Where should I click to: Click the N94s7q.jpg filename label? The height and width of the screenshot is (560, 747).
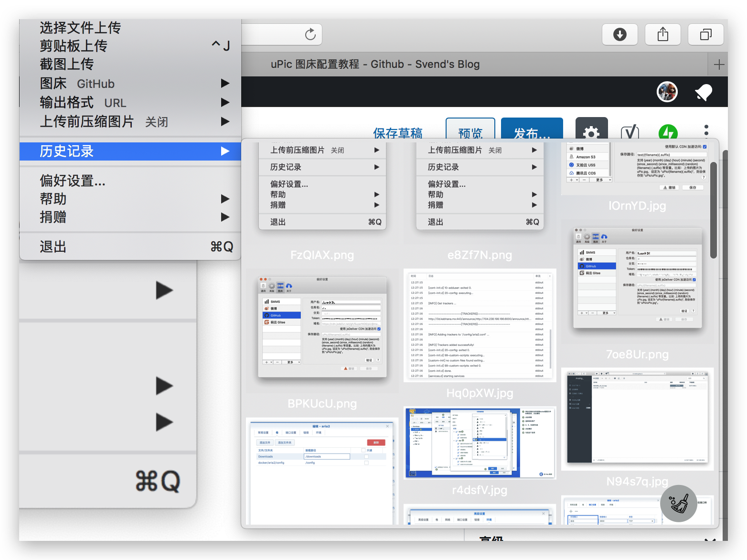[637, 482]
